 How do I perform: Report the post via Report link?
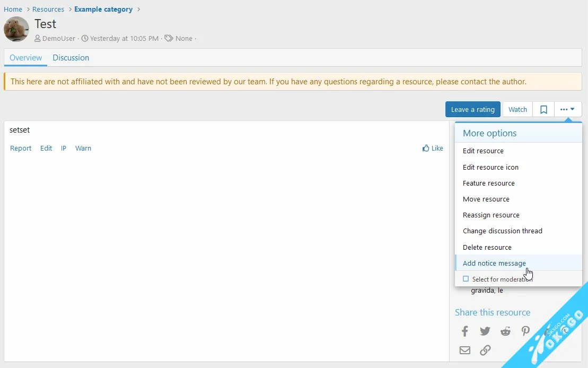pyautogui.click(x=21, y=148)
